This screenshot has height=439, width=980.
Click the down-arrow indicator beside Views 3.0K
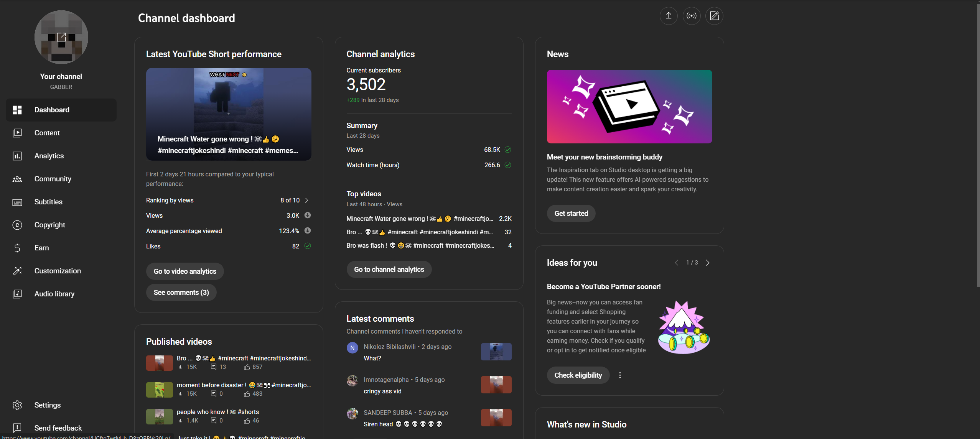tap(308, 215)
